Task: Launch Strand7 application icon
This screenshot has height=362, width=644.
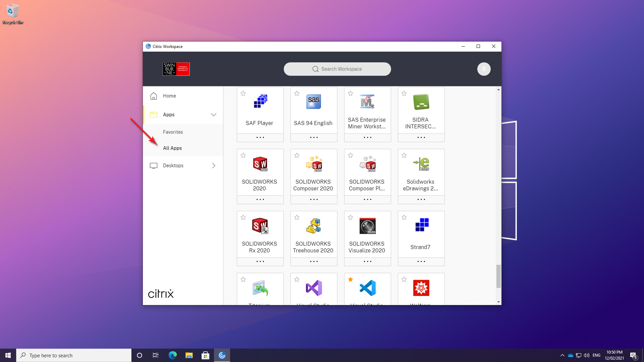Action: 421,225
